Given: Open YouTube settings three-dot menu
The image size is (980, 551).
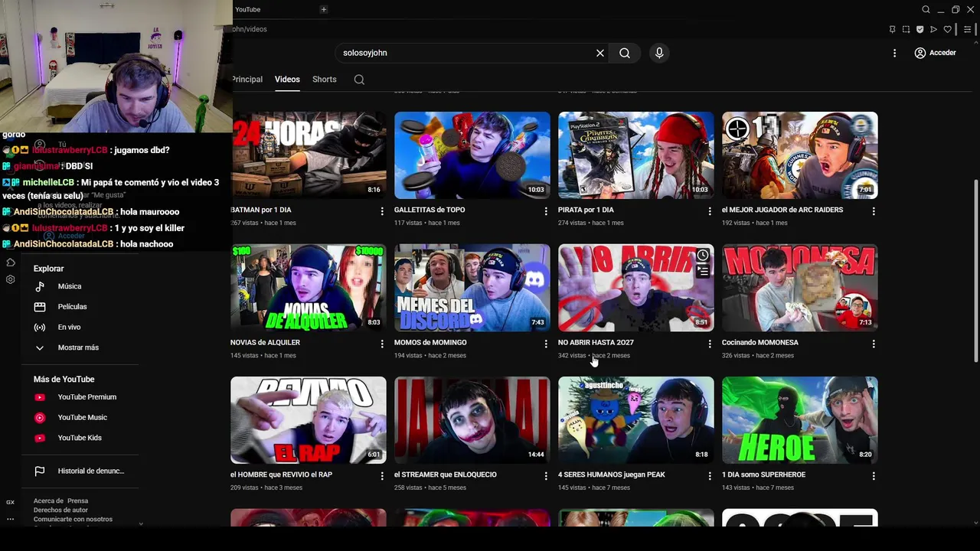Looking at the screenshot, I should point(894,53).
